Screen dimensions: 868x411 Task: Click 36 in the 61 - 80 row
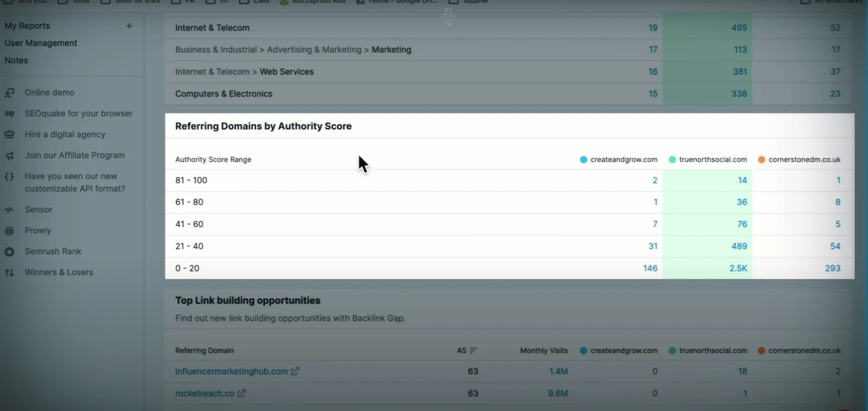click(742, 202)
